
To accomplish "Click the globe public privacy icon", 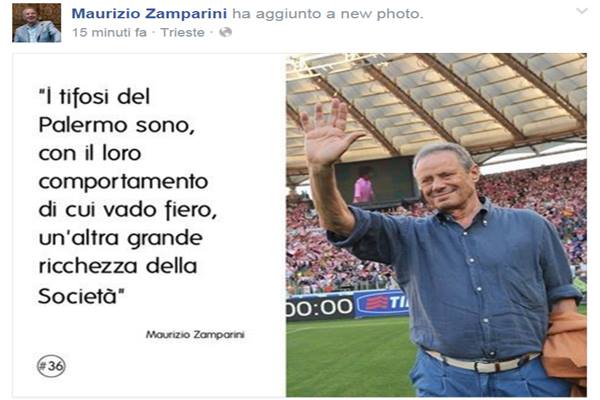I will coord(225,32).
